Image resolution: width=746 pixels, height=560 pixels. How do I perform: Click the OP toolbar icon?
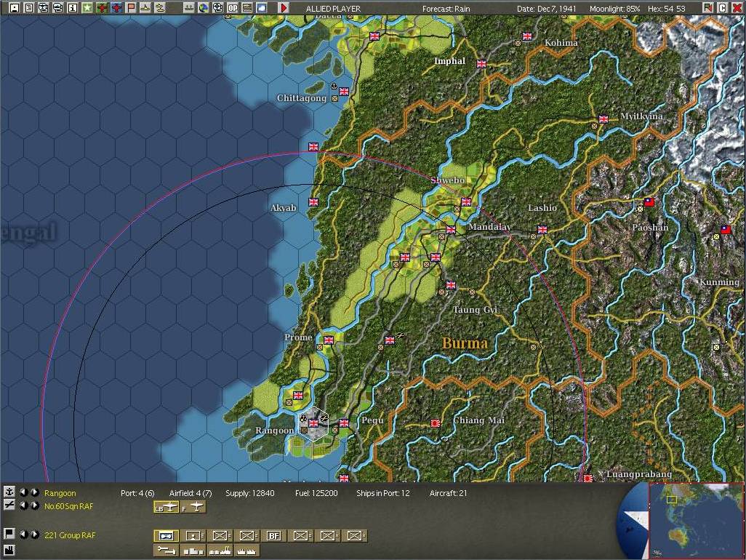click(x=233, y=7)
